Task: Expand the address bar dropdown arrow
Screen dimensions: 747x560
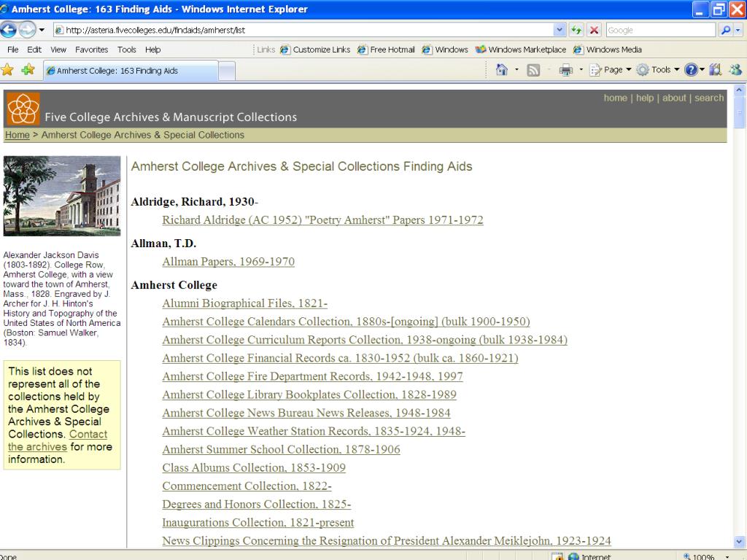Action: click(x=560, y=30)
